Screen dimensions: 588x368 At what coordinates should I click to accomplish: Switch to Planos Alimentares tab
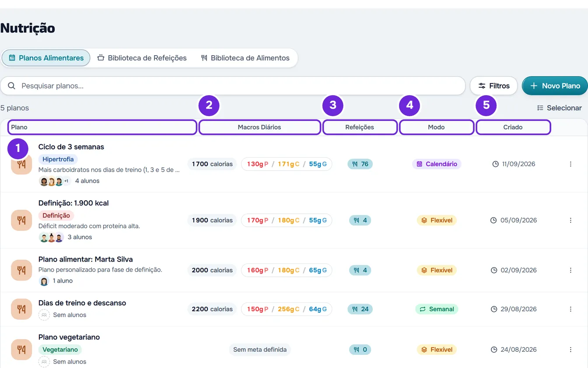pyautogui.click(x=46, y=58)
